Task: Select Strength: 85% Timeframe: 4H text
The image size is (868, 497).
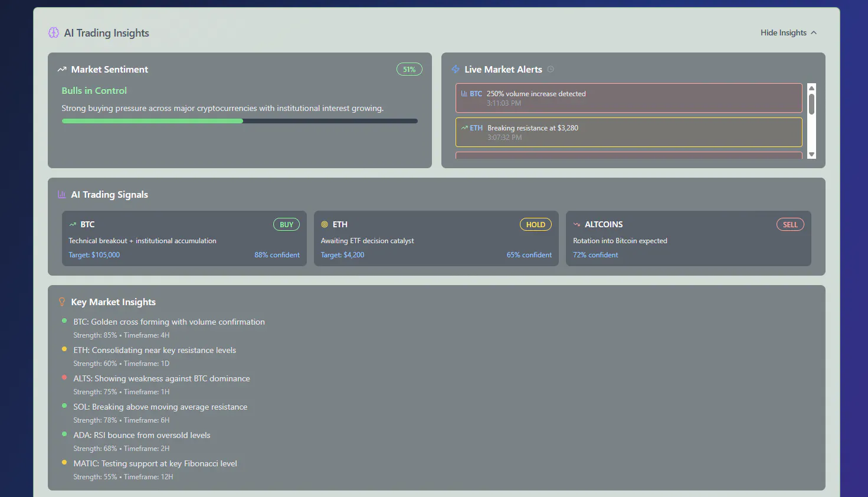Action: point(121,335)
